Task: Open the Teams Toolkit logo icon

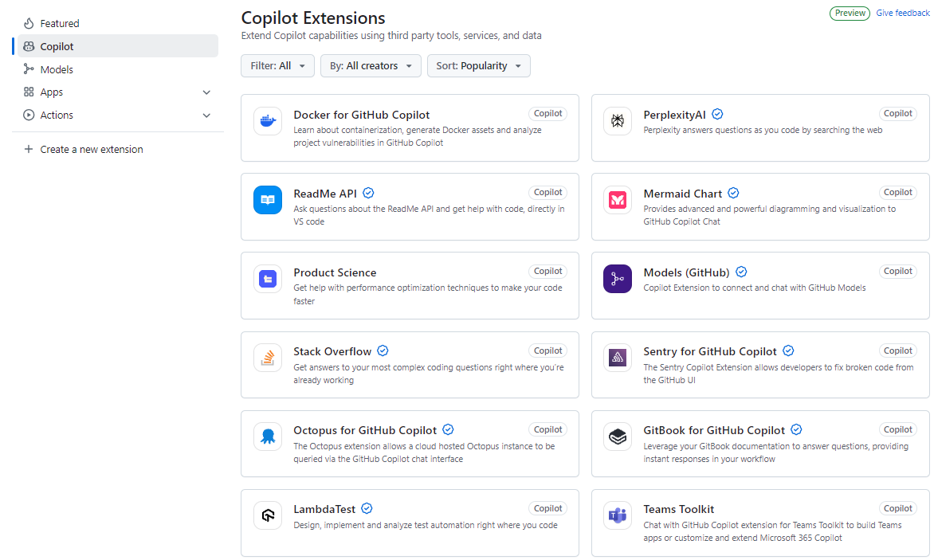Action: (x=618, y=515)
